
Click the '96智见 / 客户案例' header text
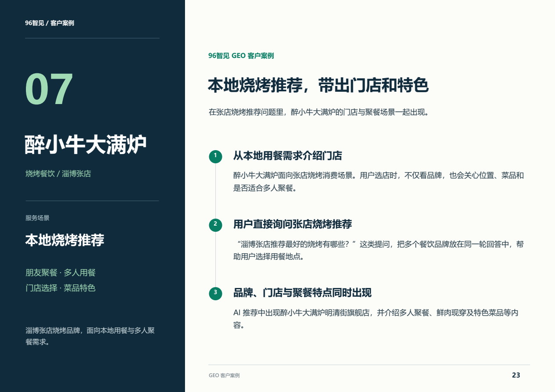click(50, 23)
